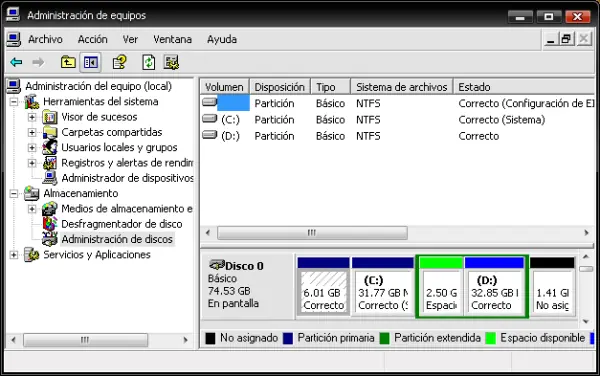600x376 pixels.
Task: Click the highlighted unnamed volume name cell
Action: pos(233,103)
